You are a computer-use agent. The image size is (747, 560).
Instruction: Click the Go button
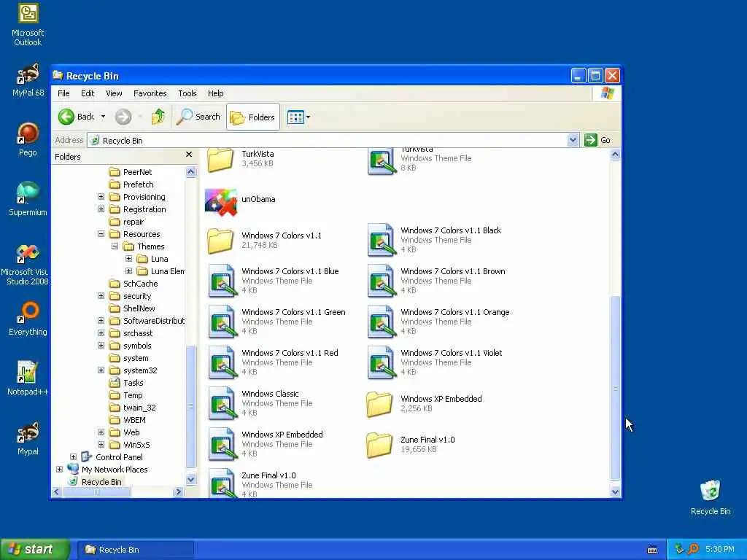(x=598, y=140)
